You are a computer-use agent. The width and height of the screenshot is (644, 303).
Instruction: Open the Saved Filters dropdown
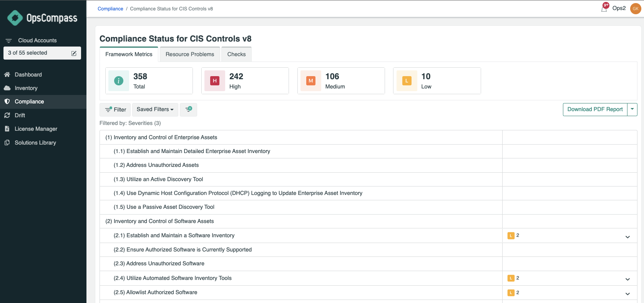155,110
